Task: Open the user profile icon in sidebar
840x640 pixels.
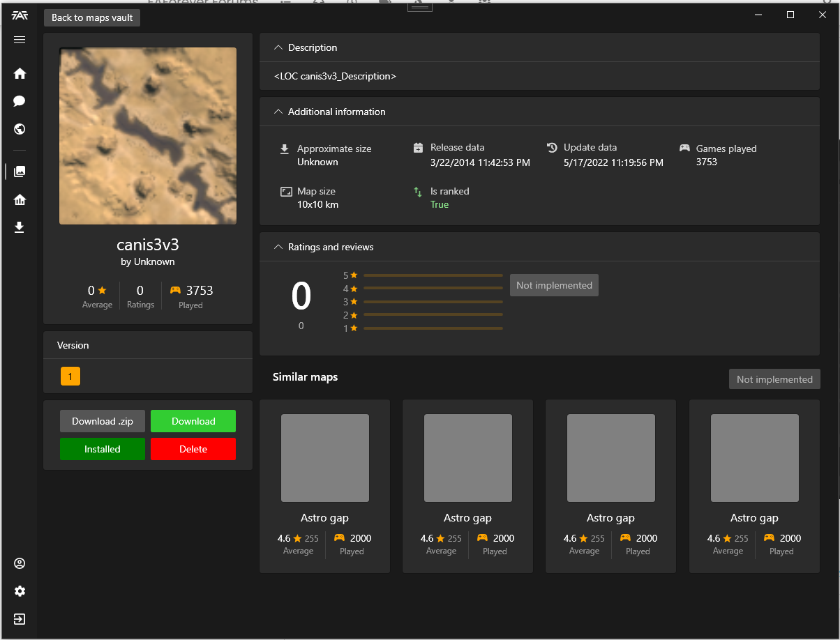Action: pos(20,563)
